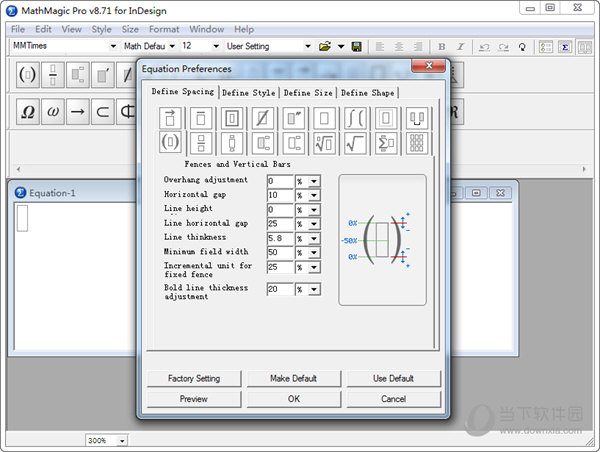600x452 pixels.
Task: Select the boxed template spacing icon
Action: 232,118
